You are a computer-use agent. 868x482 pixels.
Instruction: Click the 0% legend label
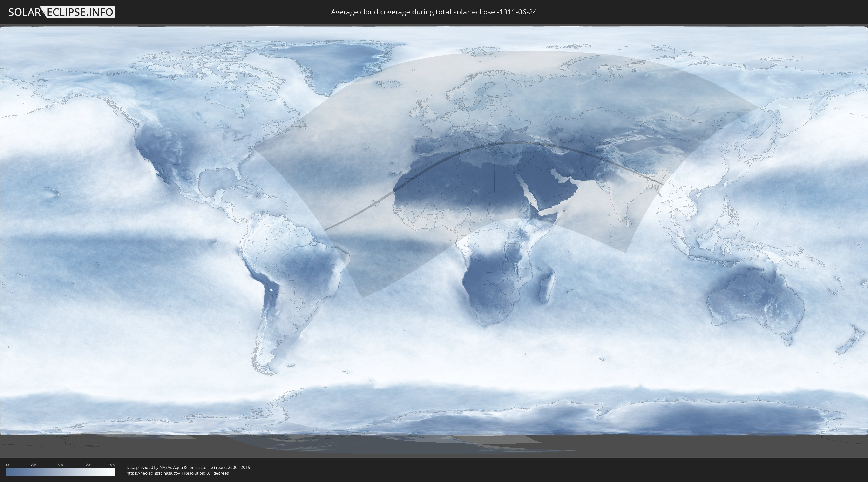8,465
